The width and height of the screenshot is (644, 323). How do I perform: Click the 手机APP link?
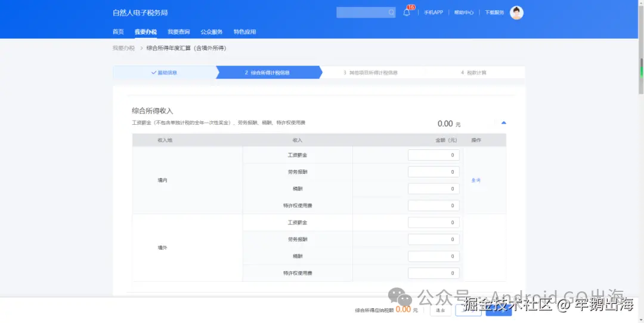click(434, 13)
